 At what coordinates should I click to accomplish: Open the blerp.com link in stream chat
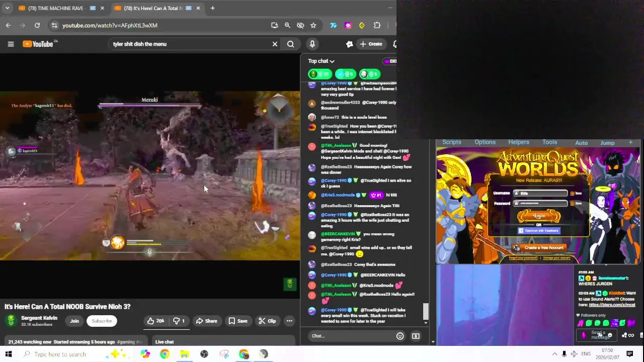612,305
